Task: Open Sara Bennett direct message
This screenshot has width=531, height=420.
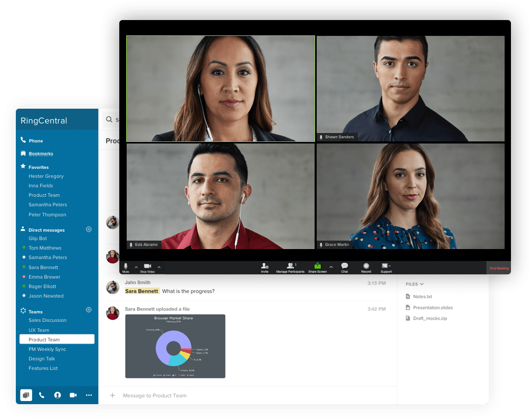Action: [x=43, y=268]
